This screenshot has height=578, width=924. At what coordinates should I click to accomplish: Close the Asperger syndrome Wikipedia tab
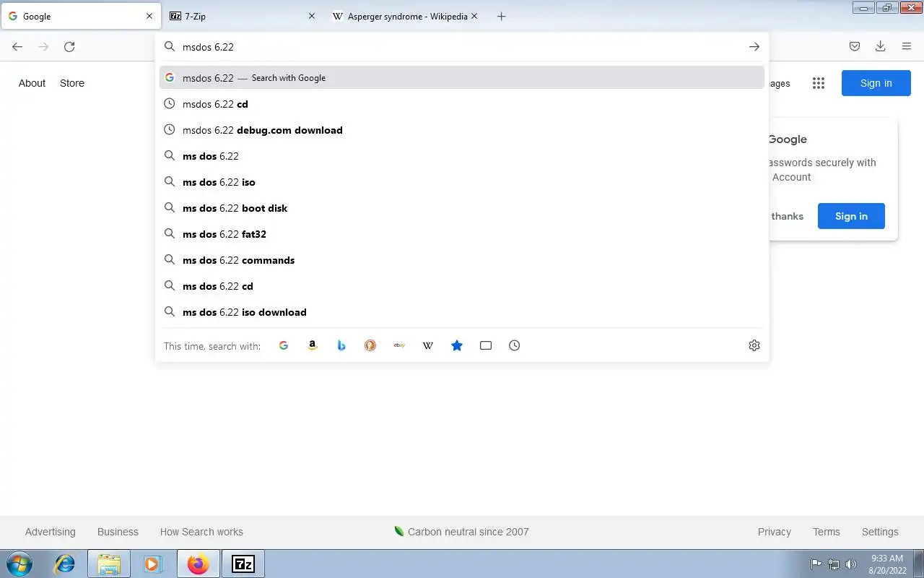pyautogui.click(x=474, y=16)
